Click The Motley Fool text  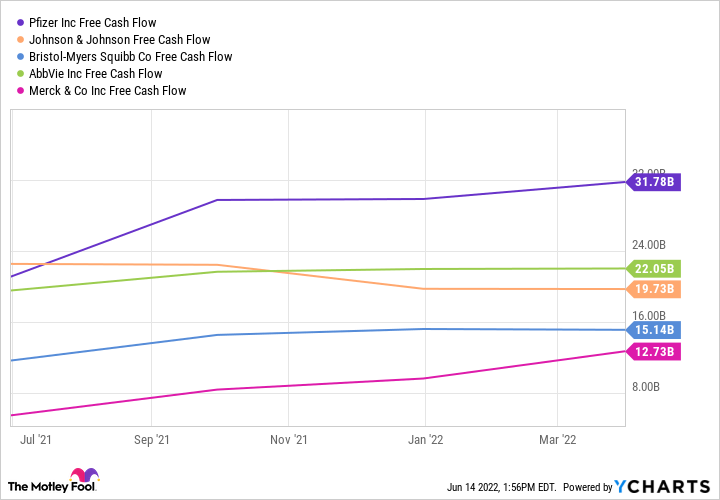coord(38,487)
